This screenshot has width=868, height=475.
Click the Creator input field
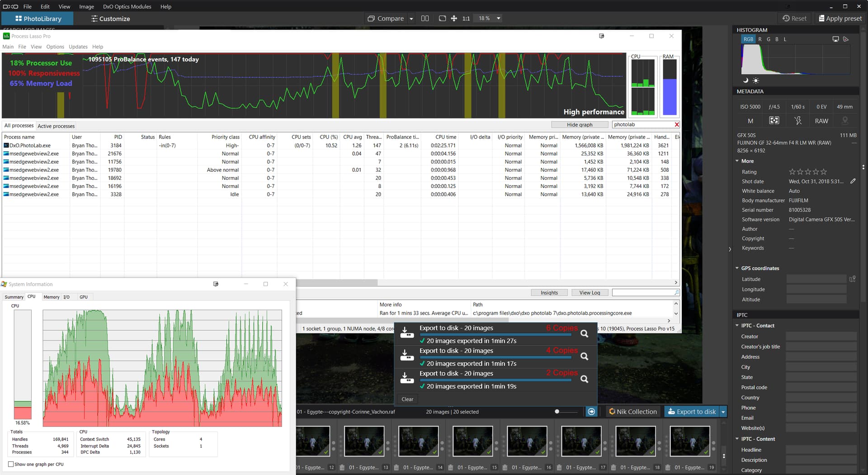821,336
